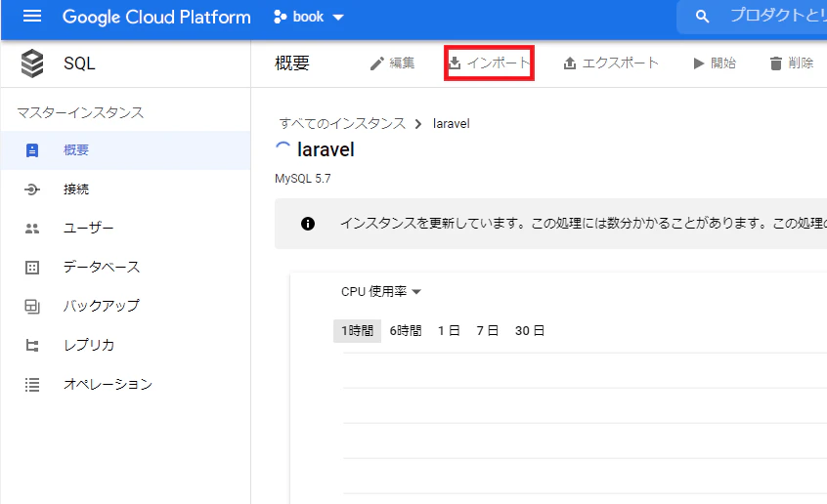Click the エクスポート button label
The image size is (827, 504).
620,63
